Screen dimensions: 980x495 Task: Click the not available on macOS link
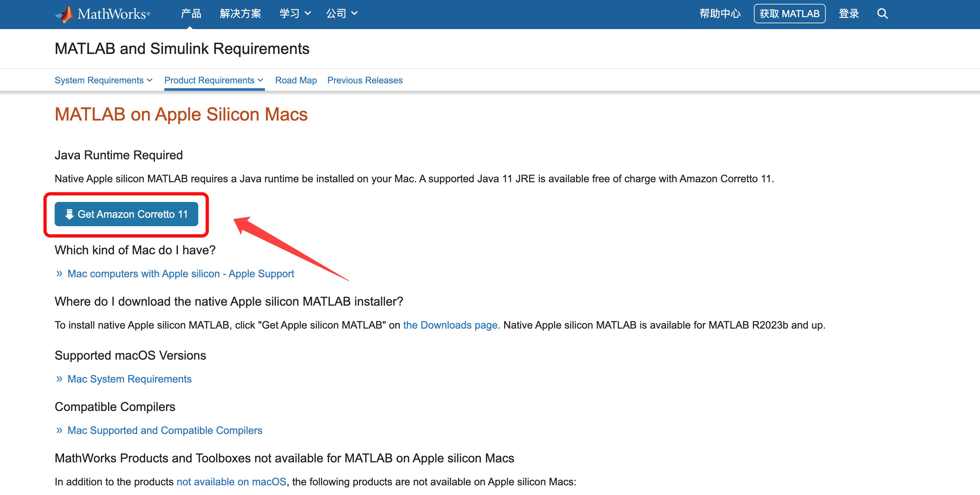tap(231, 482)
